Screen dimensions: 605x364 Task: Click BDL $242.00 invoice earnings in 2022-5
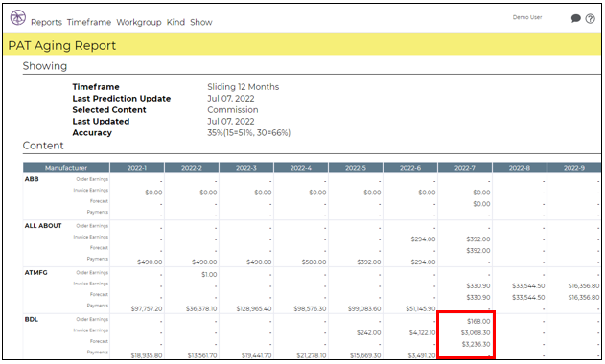click(x=368, y=332)
